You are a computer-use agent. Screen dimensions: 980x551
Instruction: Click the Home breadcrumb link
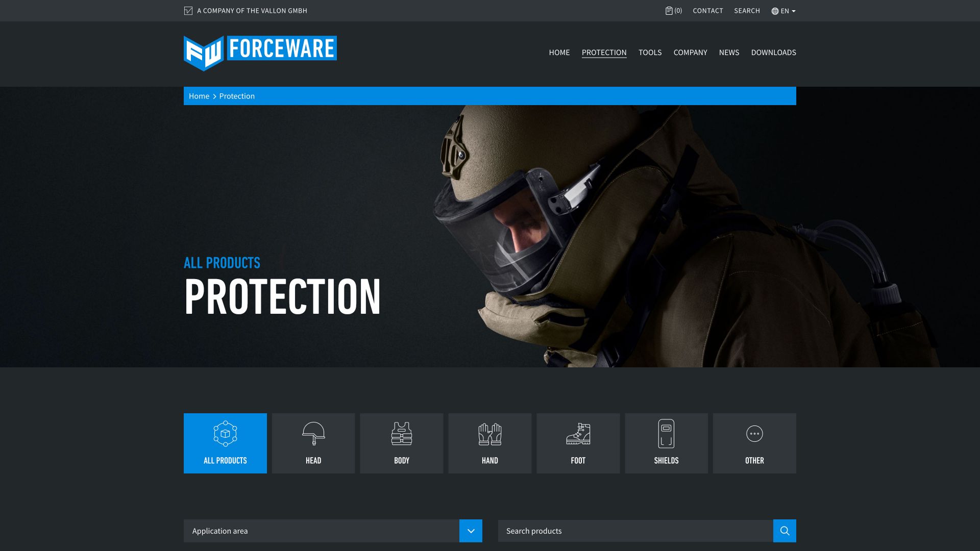tap(199, 96)
